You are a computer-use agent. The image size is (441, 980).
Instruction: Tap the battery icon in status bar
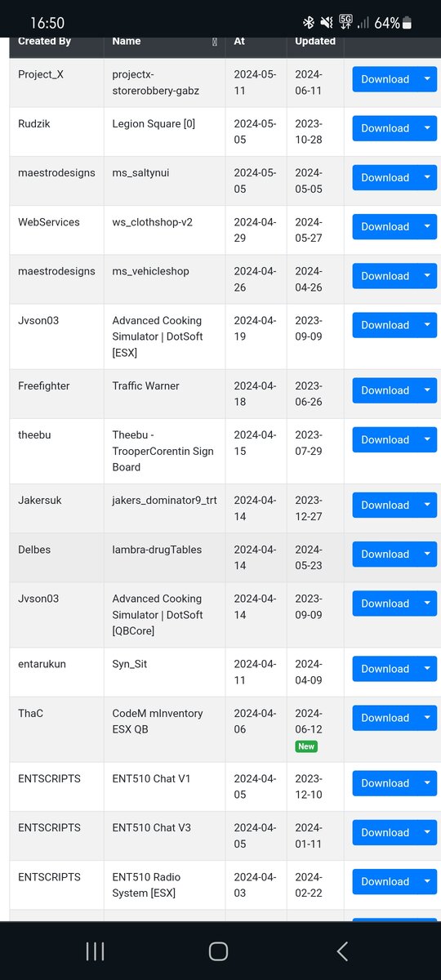[x=408, y=23]
